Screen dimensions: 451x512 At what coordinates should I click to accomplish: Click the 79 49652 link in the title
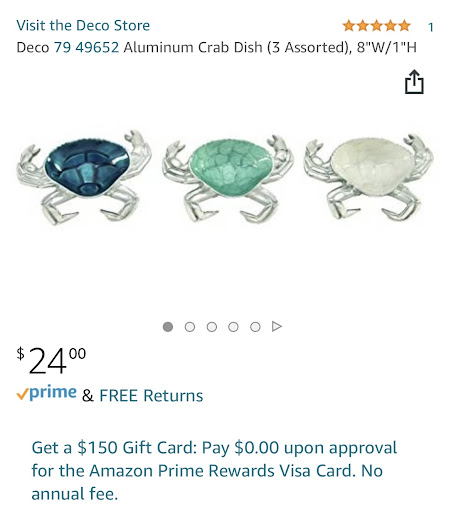86,47
